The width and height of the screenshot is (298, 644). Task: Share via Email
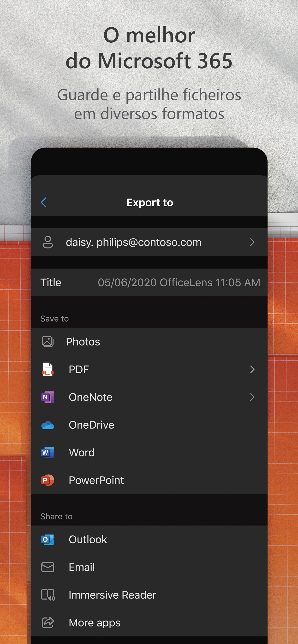point(149,567)
